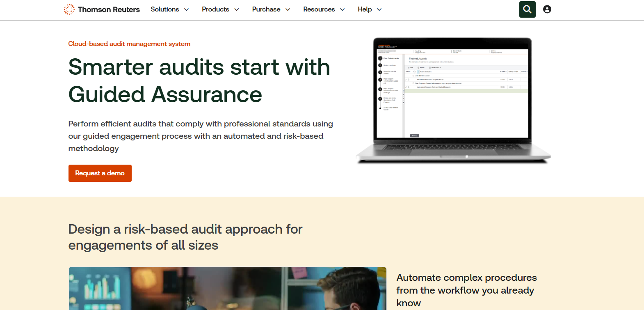Click the photo of man at monitor

pyautogui.click(x=227, y=288)
